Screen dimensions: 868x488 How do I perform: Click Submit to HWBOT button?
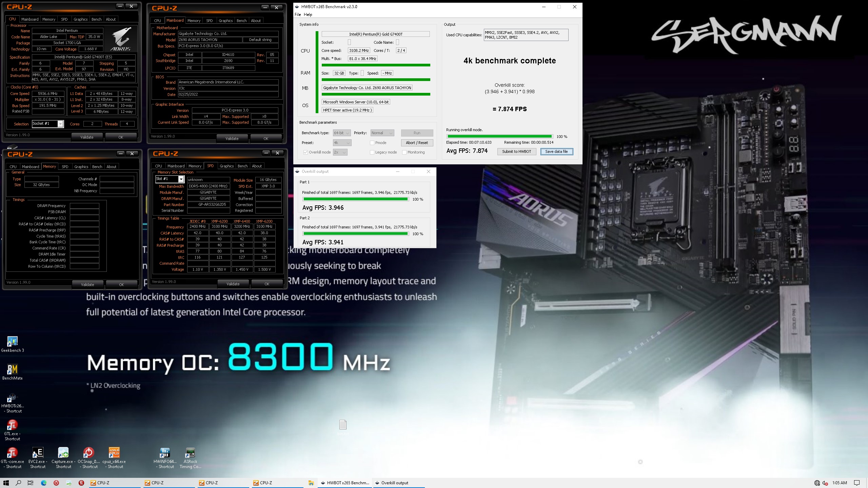(516, 151)
